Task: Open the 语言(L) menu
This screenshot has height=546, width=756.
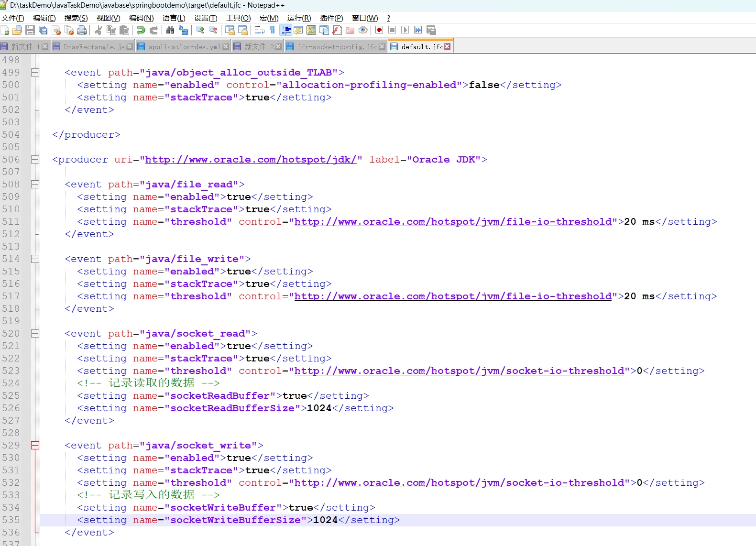Action: pos(174,18)
